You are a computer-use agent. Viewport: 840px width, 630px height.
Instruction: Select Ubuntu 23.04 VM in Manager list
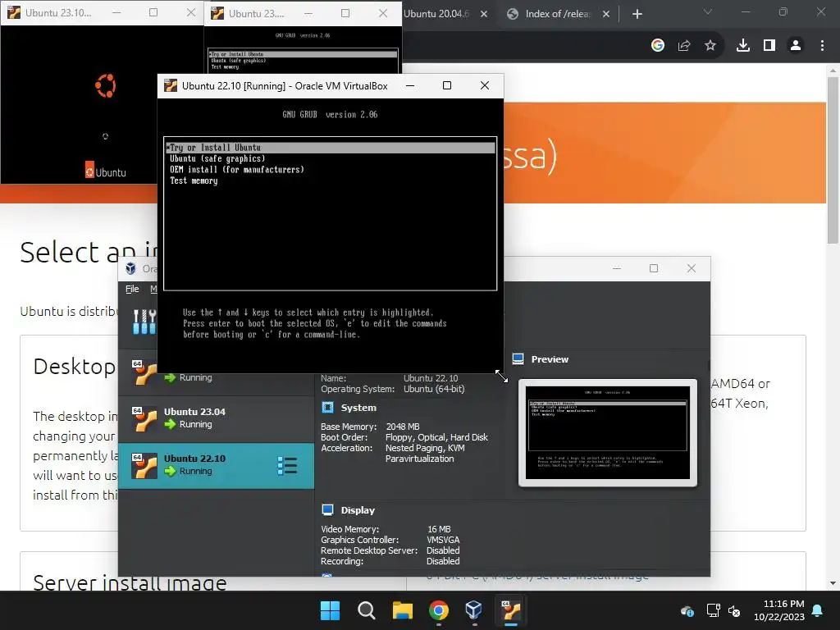click(x=216, y=418)
